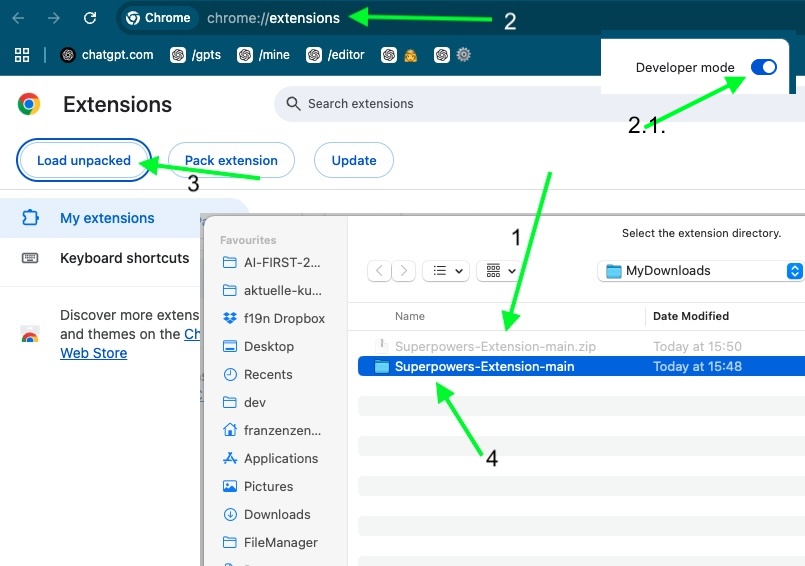Select the Superpowers-Extension-main folder

click(x=581, y=367)
